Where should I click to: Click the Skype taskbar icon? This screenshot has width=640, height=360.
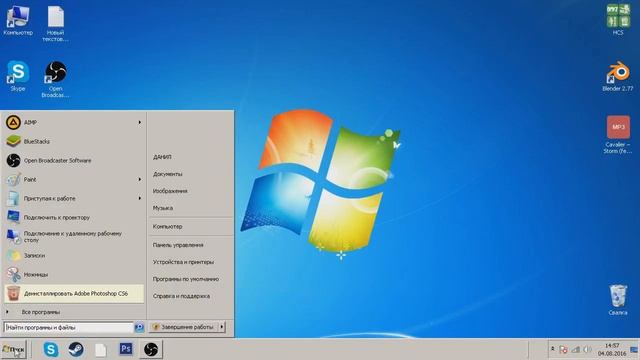pyautogui.click(x=51, y=349)
